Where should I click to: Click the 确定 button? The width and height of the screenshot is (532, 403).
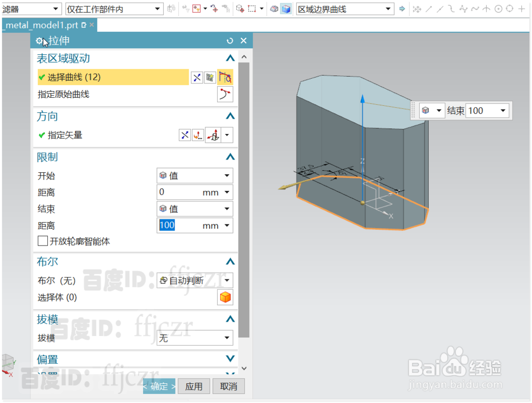click(159, 386)
